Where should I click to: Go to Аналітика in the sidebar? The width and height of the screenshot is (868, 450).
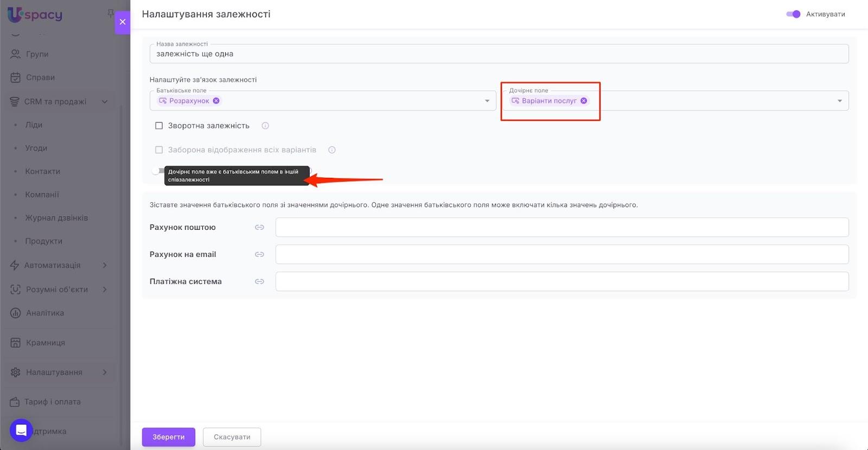click(x=45, y=313)
